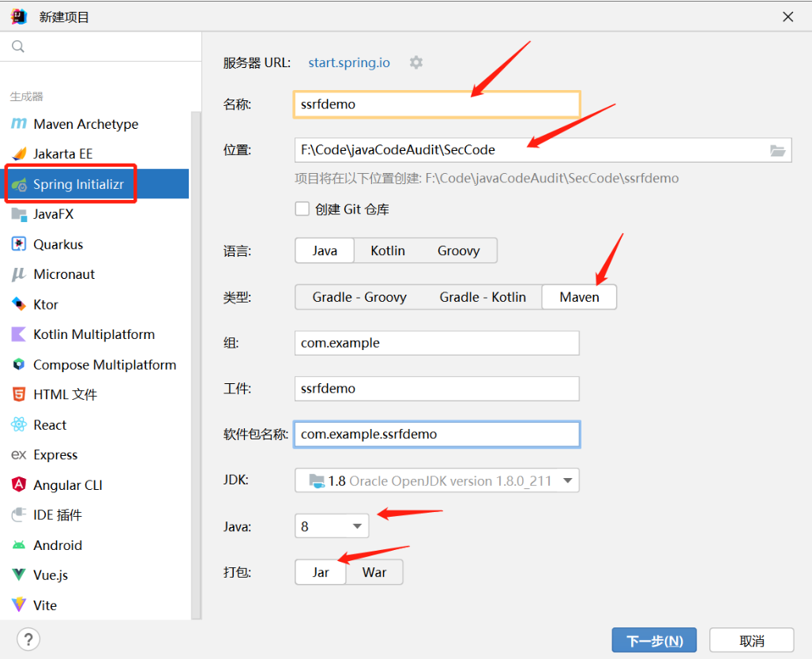This screenshot has width=812, height=659.
Task: Click 下一步(N) next button
Action: pos(654,641)
